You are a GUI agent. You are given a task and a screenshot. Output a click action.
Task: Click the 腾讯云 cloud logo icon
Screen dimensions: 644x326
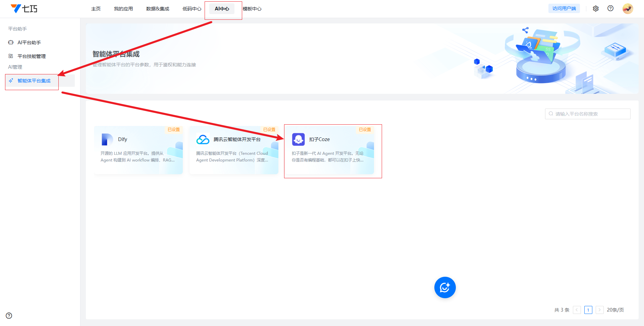click(x=203, y=139)
